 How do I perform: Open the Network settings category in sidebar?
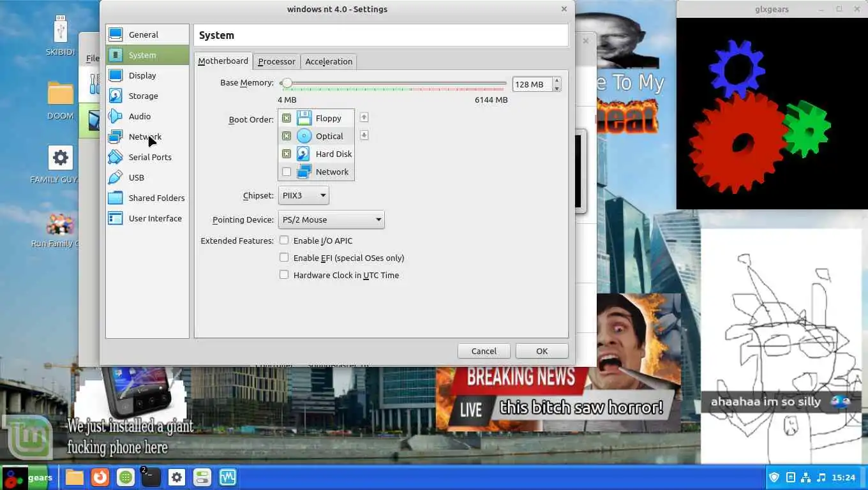(147, 137)
